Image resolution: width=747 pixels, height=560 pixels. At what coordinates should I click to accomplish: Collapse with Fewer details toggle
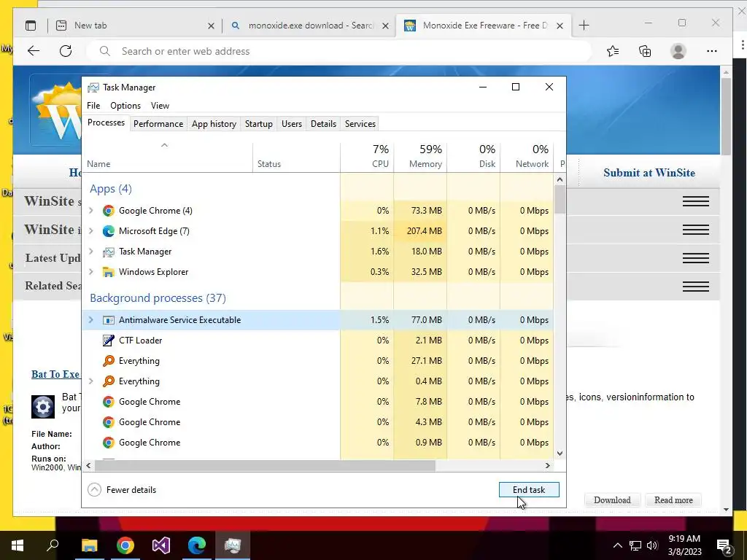[122, 489]
